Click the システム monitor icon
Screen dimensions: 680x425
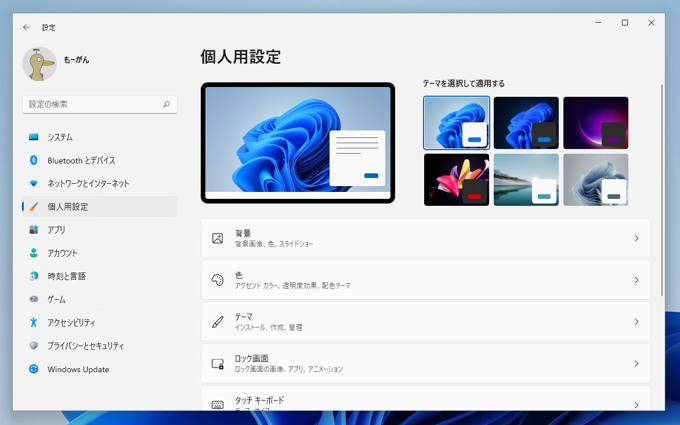tap(33, 137)
